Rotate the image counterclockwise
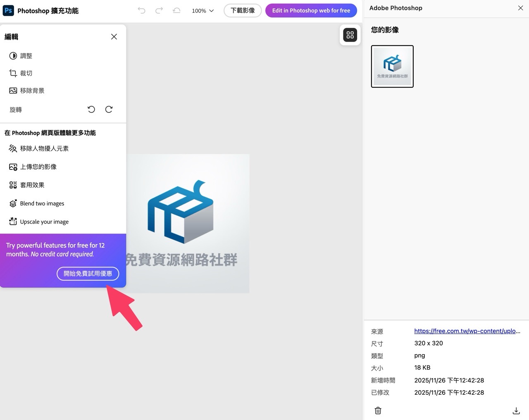Image resolution: width=529 pixels, height=420 pixels. pyautogui.click(x=91, y=109)
